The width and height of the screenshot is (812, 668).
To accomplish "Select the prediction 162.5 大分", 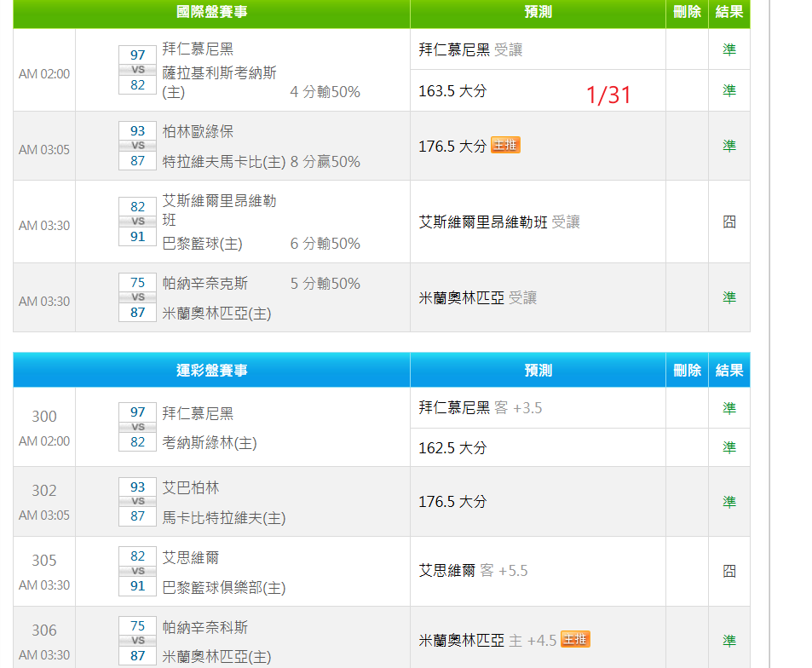I will [x=452, y=448].
